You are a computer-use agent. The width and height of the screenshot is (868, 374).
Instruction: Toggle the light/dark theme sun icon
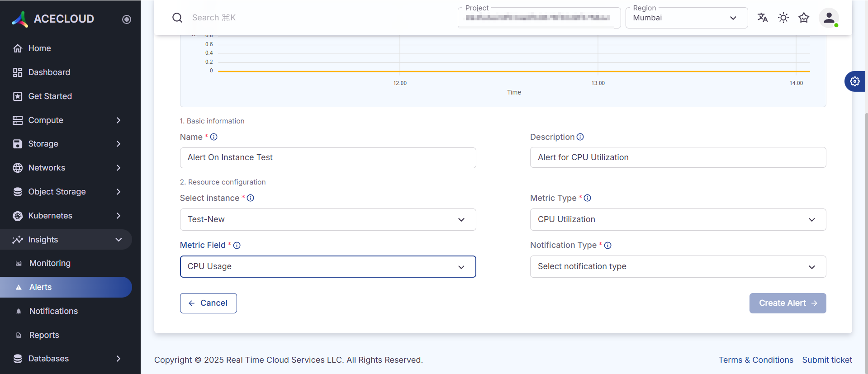pyautogui.click(x=783, y=18)
